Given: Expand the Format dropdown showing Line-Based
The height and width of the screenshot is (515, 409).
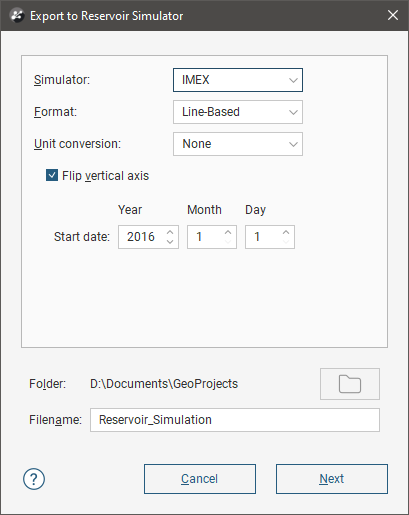Looking at the screenshot, I should click(238, 112).
